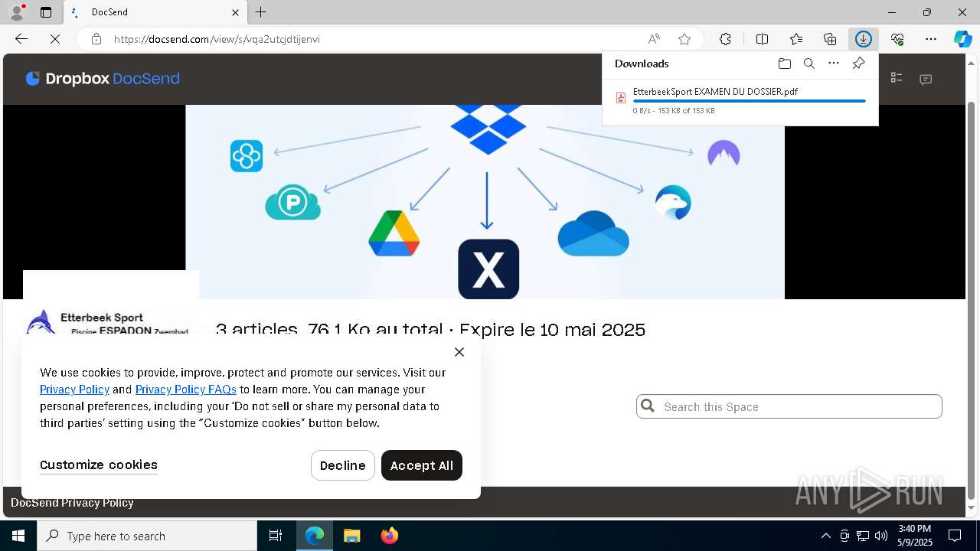View site information padlock icon
This screenshot has width=980, height=551.
pyautogui.click(x=96, y=39)
